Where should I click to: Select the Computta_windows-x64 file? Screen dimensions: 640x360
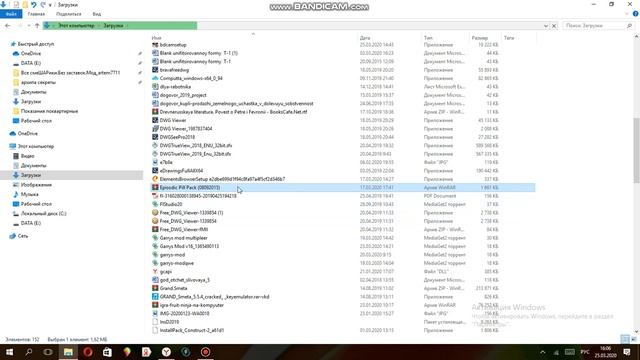click(x=191, y=78)
